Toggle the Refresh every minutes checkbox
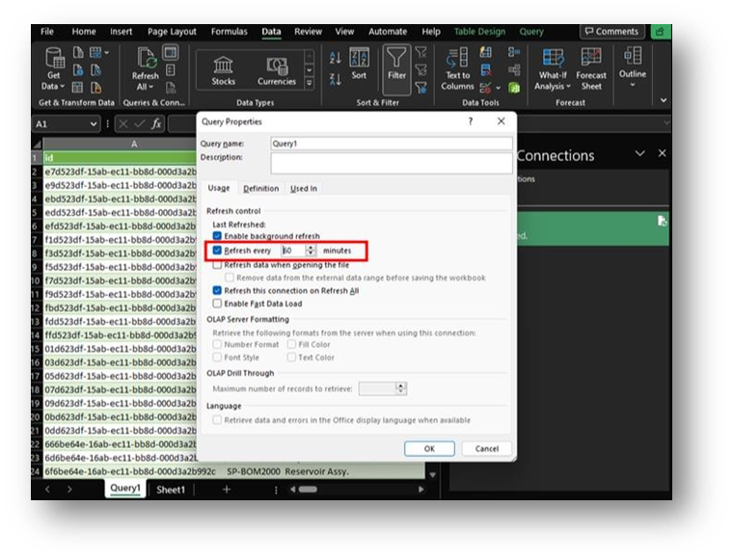The height and width of the screenshot is (560, 733). [217, 251]
